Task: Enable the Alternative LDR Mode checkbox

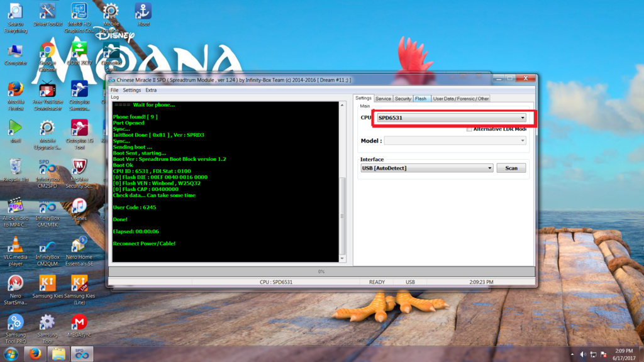Action: tap(469, 129)
